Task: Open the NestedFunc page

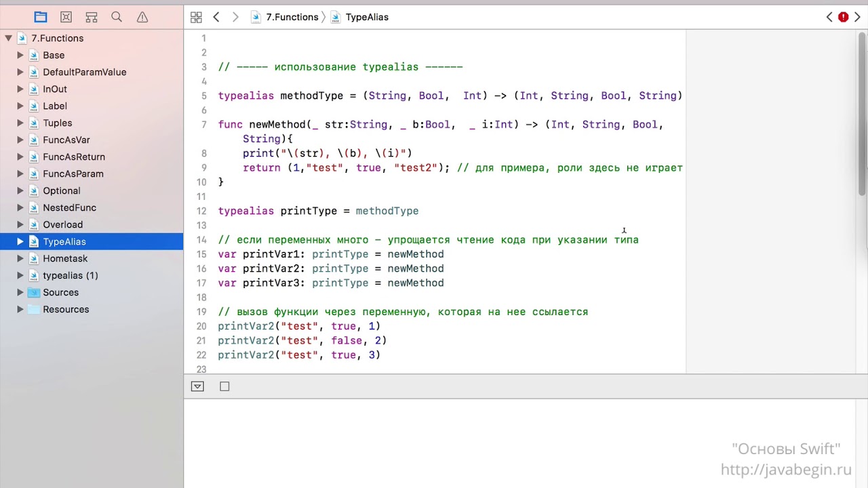Action: coord(69,207)
